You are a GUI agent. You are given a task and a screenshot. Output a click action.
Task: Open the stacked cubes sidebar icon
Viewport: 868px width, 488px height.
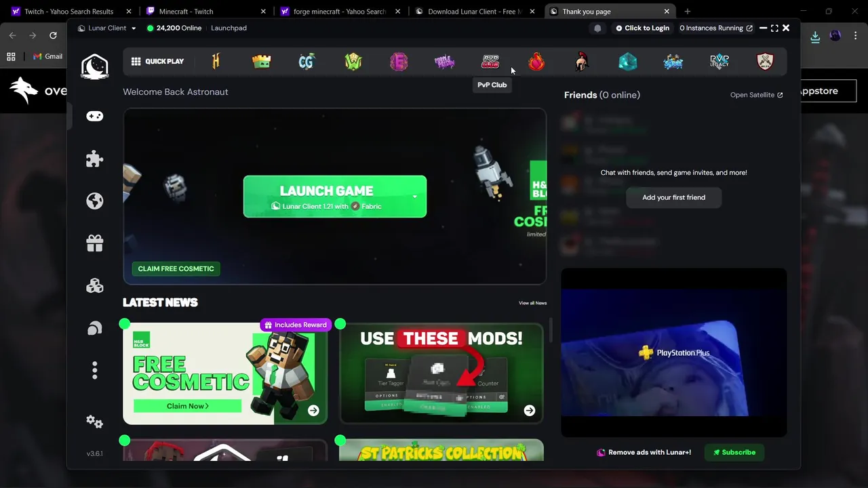[95, 285]
